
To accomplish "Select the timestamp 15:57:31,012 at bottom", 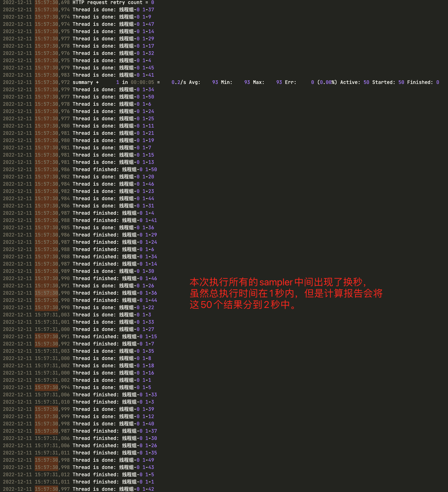I will [x=52, y=474].
